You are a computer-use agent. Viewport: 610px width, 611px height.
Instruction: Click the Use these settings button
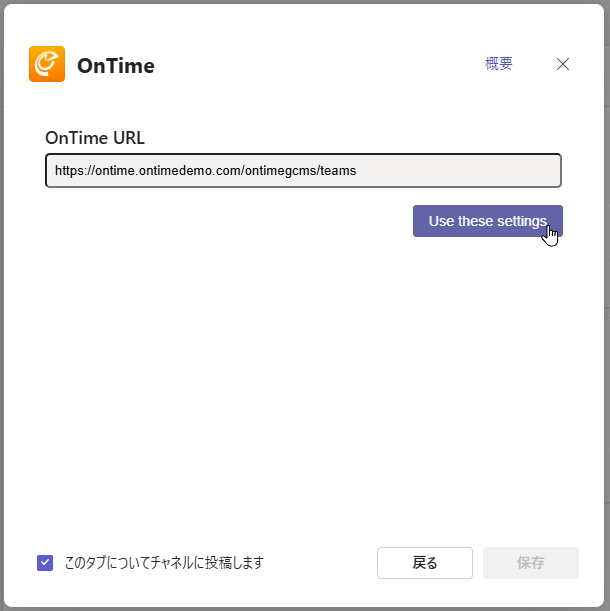coord(488,221)
